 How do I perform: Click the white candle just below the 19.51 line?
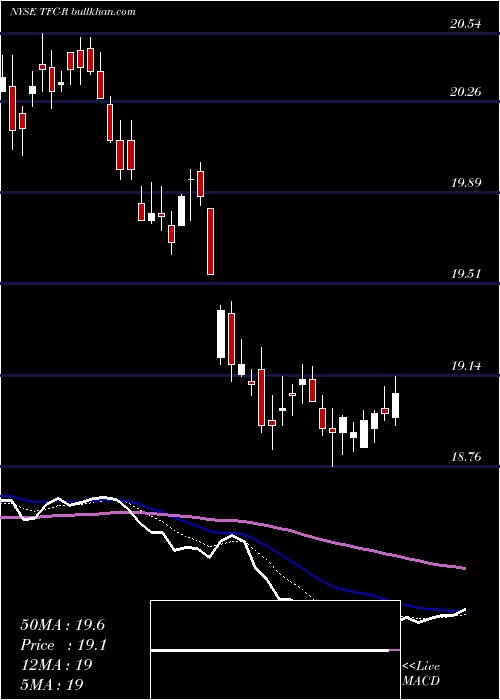[221, 334]
